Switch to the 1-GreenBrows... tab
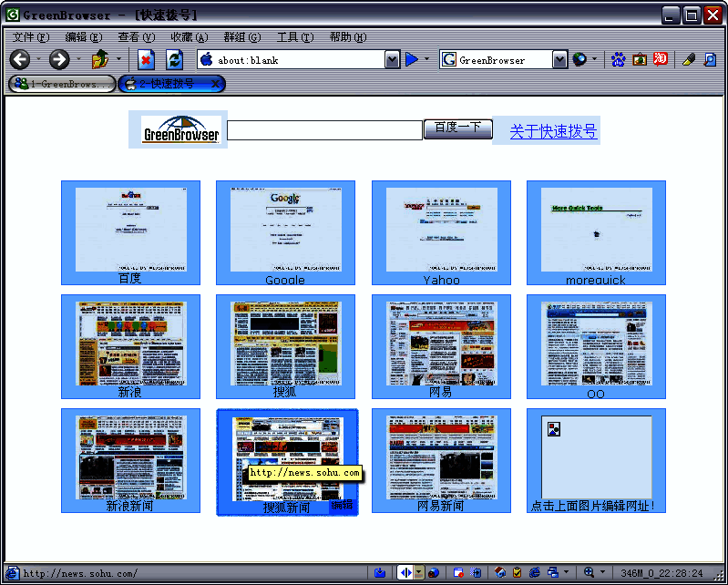 [x=62, y=84]
